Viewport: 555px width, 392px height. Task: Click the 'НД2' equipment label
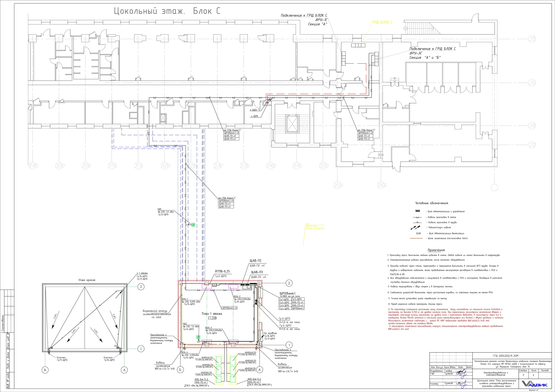coord(185,324)
